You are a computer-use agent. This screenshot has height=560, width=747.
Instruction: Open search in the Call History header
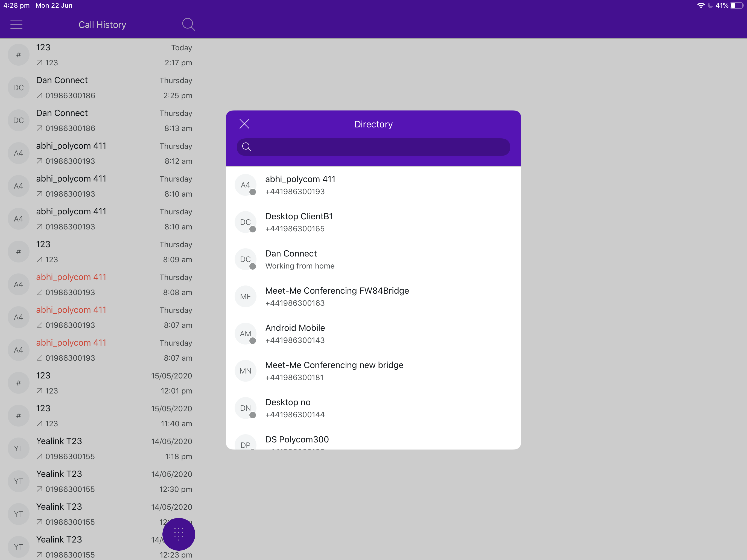point(189,24)
